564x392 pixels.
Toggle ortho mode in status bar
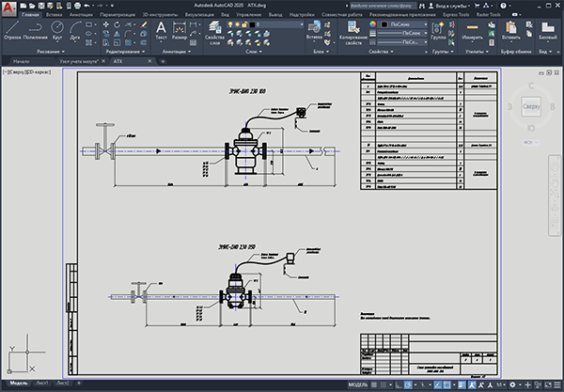pyautogui.click(x=399, y=384)
